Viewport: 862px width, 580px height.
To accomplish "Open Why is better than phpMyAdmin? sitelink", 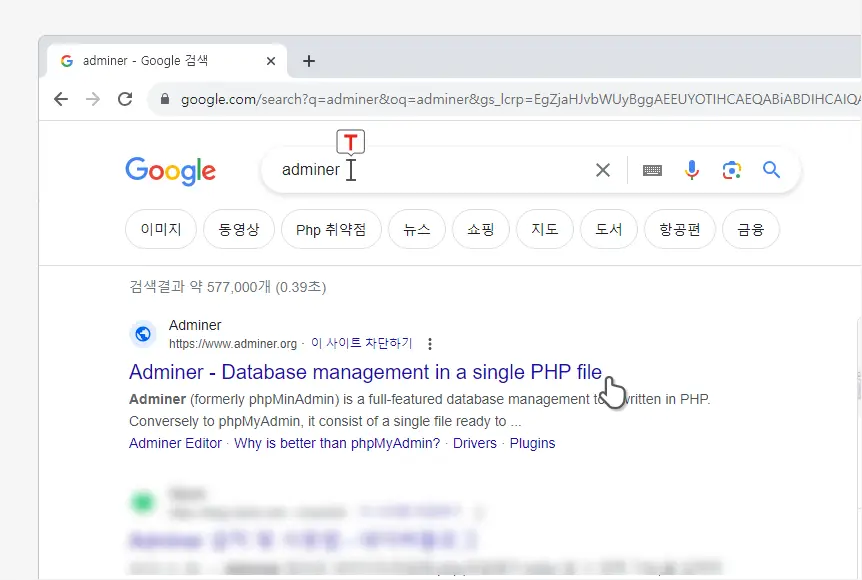I will (x=337, y=443).
